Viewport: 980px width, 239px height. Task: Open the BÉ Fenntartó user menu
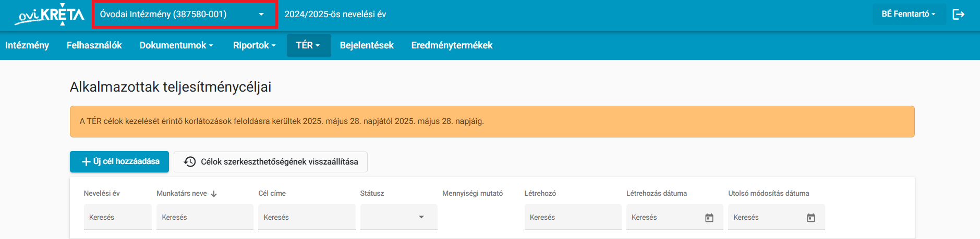(x=909, y=14)
